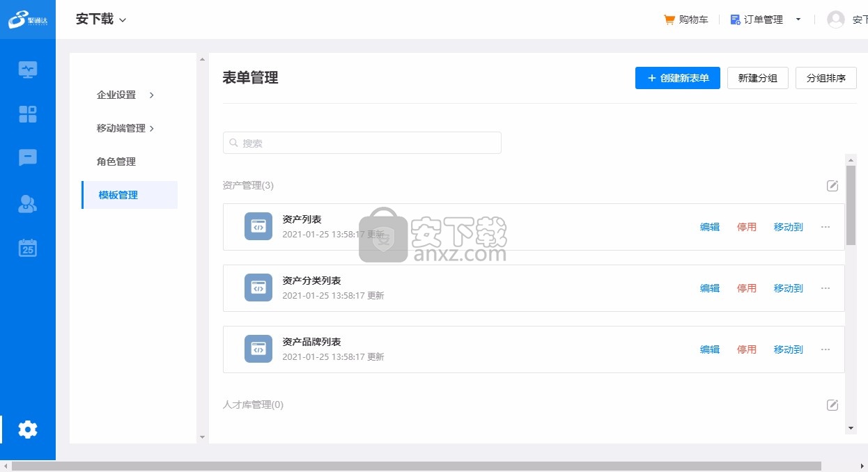Click the order management icon
Screen dimensions: 868x472
click(x=735, y=19)
